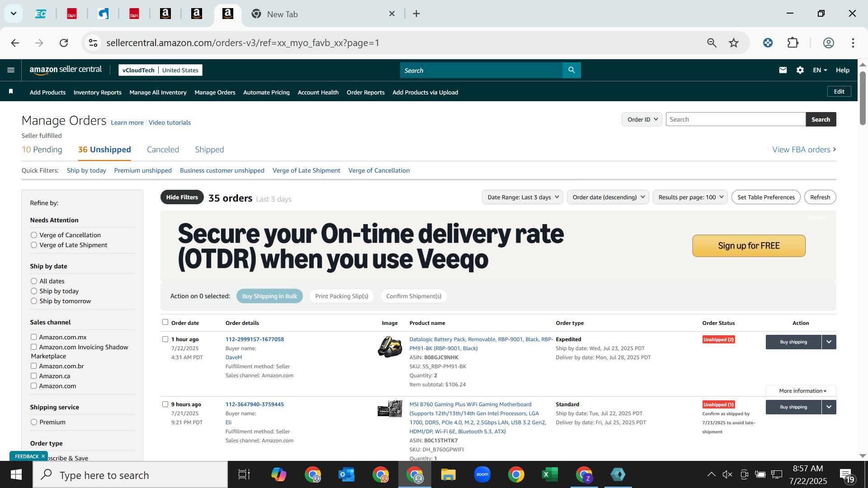868x488 pixels.
Task: Switch to the Canceled tab
Action: pyautogui.click(x=163, y=150)
